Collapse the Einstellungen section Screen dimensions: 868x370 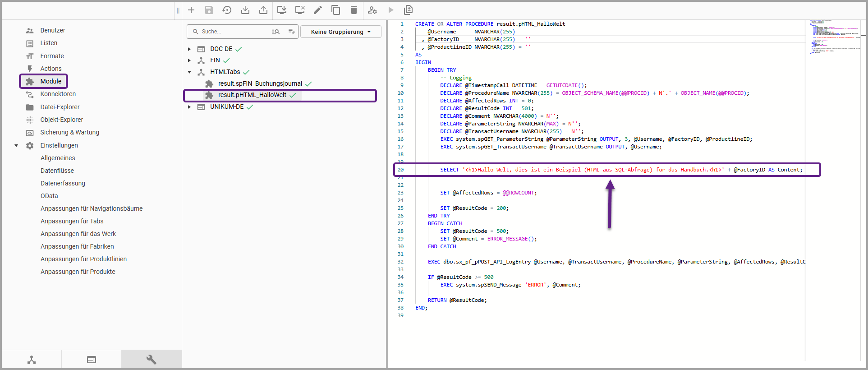click(16, 146)
